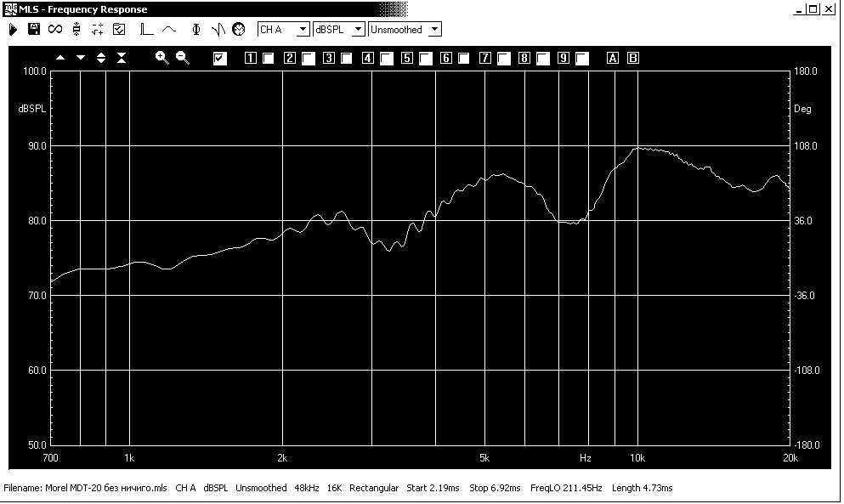844x504 pixels.
Task: Click overlay number 2 button
Action: 290,58
